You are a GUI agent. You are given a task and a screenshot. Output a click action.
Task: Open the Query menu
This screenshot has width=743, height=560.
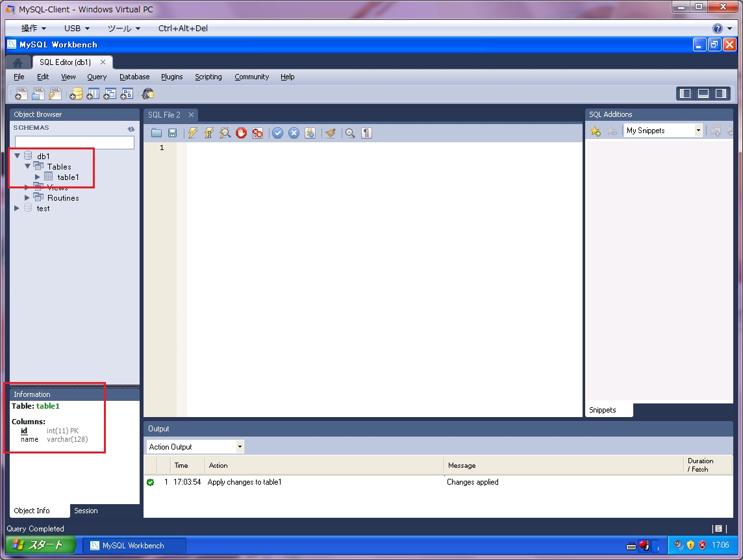click(97, 77)
